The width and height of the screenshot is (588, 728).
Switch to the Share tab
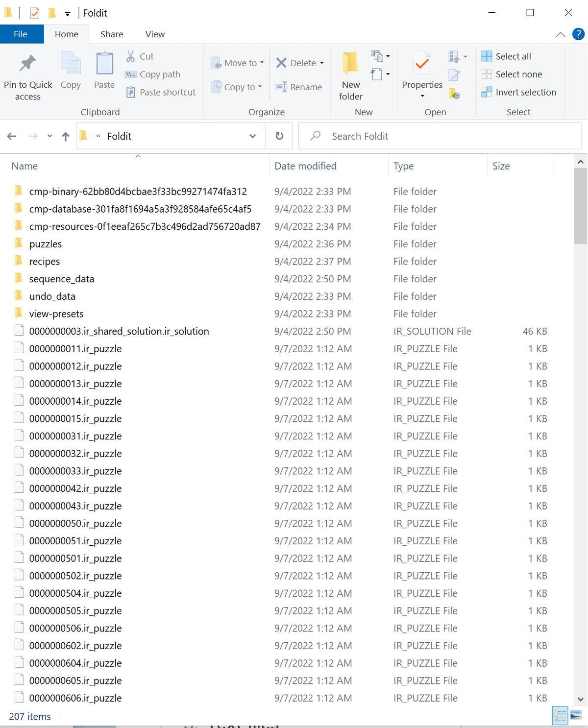[112, 34]
